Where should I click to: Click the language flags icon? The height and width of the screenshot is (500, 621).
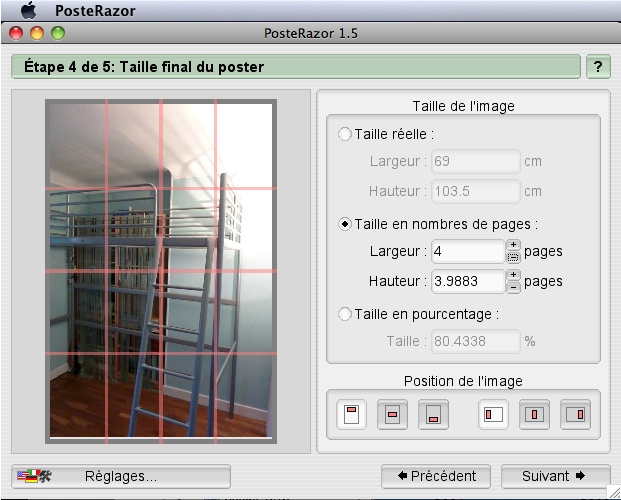[34, 476]
